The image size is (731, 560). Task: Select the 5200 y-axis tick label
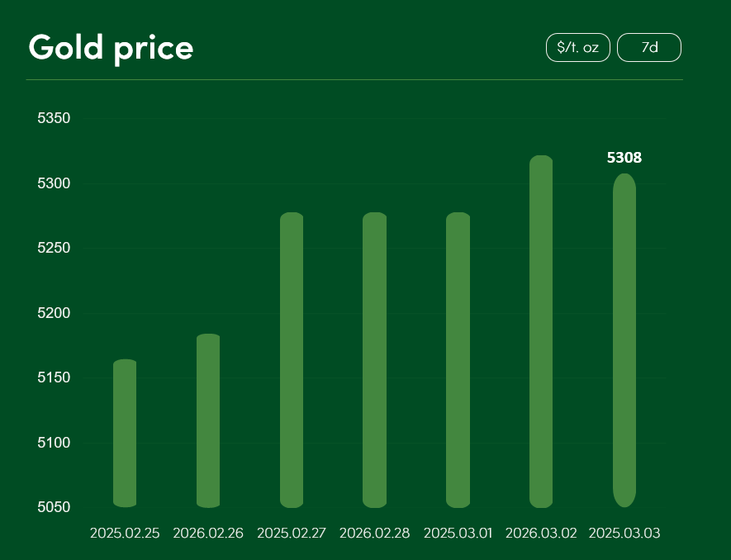55,313
